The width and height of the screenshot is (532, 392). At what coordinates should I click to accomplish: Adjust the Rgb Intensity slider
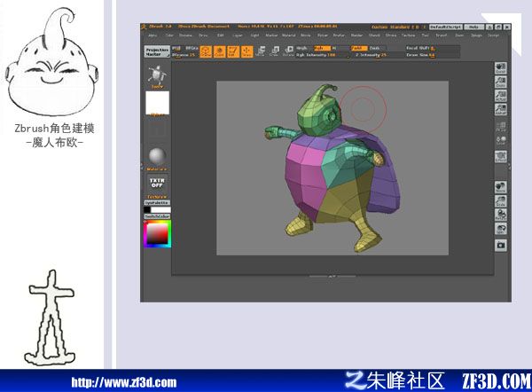[322, 55]
